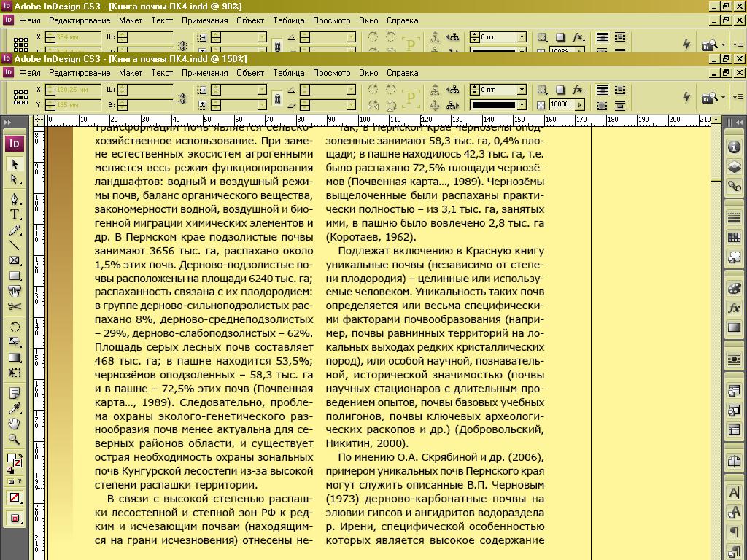Image resolution: width=747 pixels, height=560 pixels.
Task: Switch view mode button at toolbox bottom
Action: [x=15, y=518]
